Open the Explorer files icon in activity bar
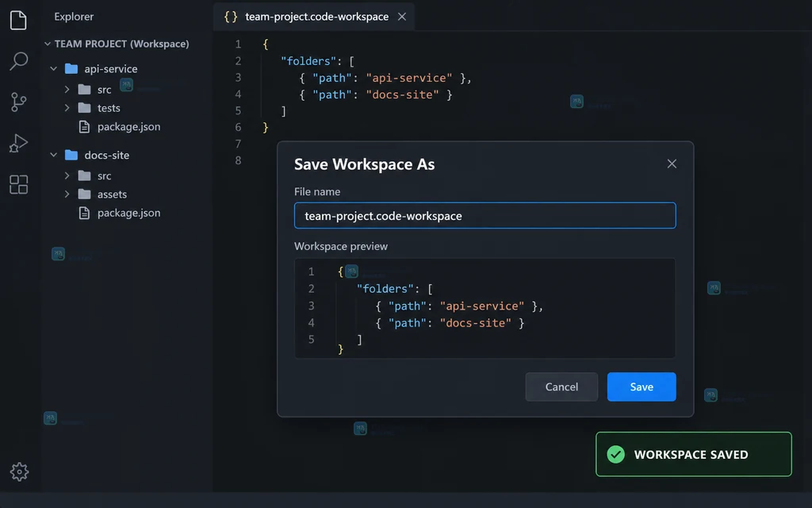812x508 pixels. coord(18,20)
